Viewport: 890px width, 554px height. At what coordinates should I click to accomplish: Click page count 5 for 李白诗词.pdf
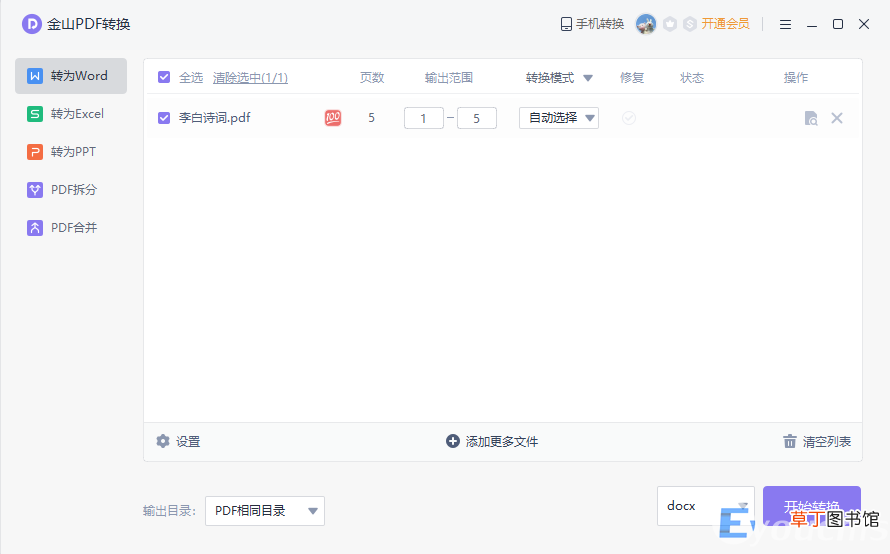point(371,118)
